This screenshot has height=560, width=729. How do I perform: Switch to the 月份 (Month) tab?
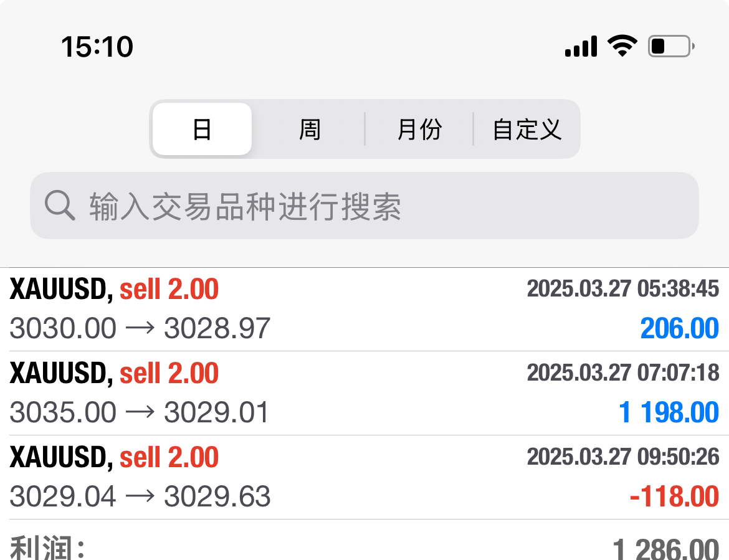click(x=419, y=130)
